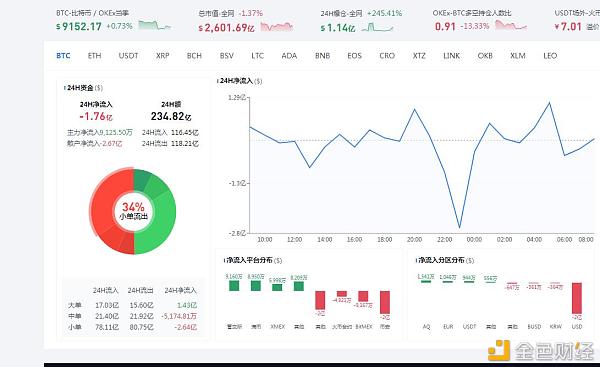Select the XRP coin tab
The image size is (600, 367).
163,56
